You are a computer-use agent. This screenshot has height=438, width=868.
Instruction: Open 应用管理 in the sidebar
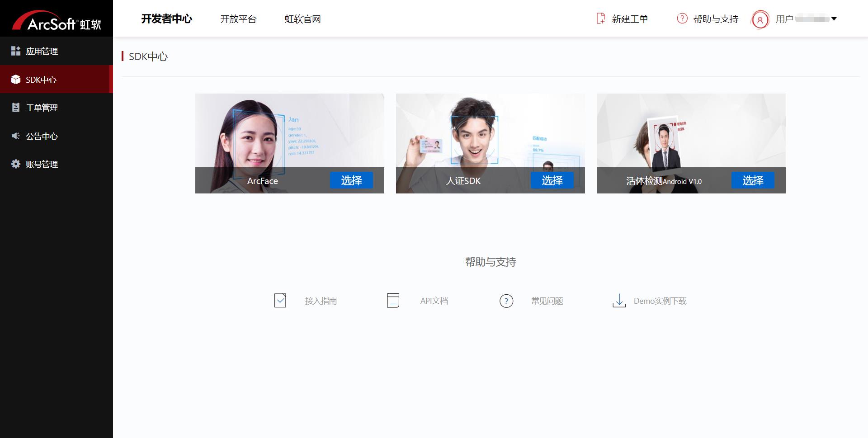pyautogui.click(x=57, y=51)
